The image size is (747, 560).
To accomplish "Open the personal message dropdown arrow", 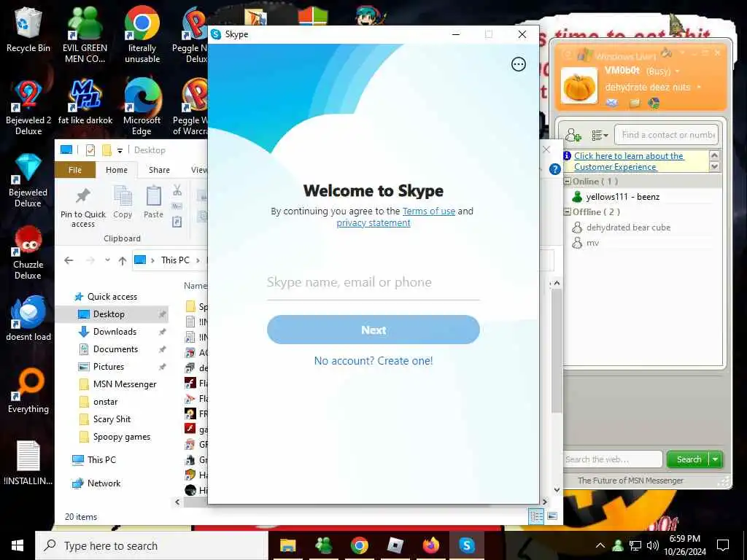I will (x=699, y=87).
